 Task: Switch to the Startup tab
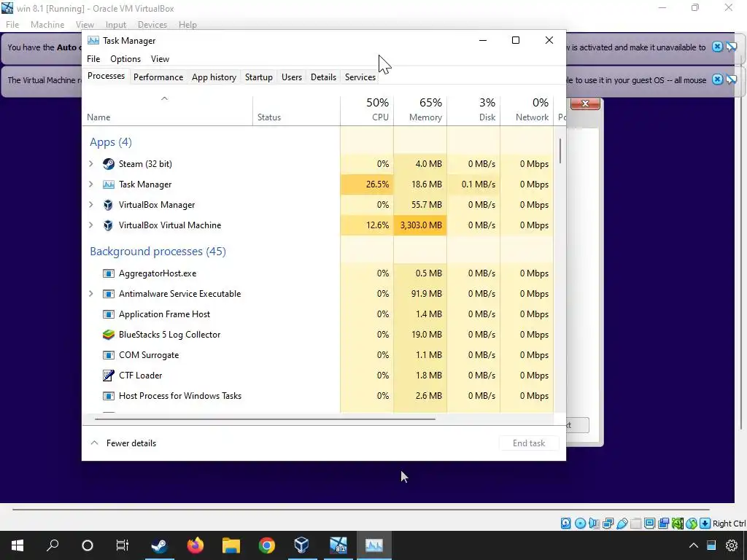[x=259, y=77]
